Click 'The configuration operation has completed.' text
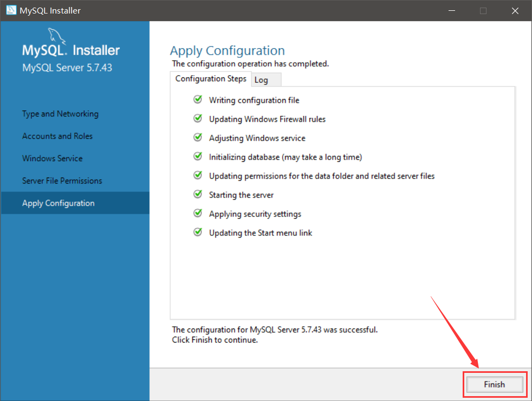Screen dimensions: 532x401 click(x=250, y=64)
